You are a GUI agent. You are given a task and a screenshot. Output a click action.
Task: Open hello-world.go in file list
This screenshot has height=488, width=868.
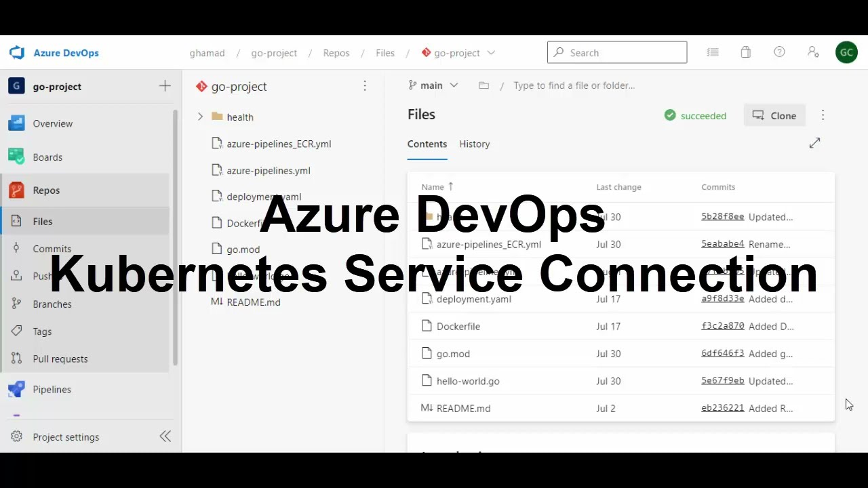click(468, 381)
